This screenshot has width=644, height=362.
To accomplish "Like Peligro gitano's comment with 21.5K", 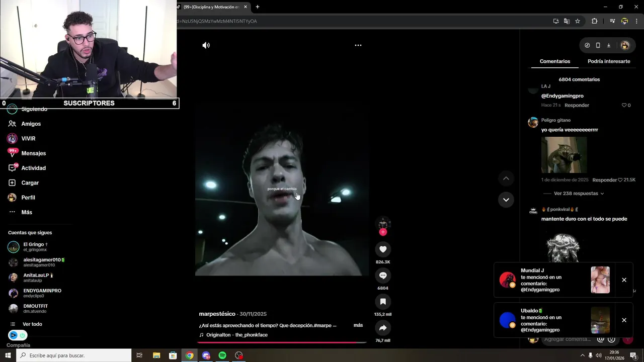I will [x=620, y=180].
